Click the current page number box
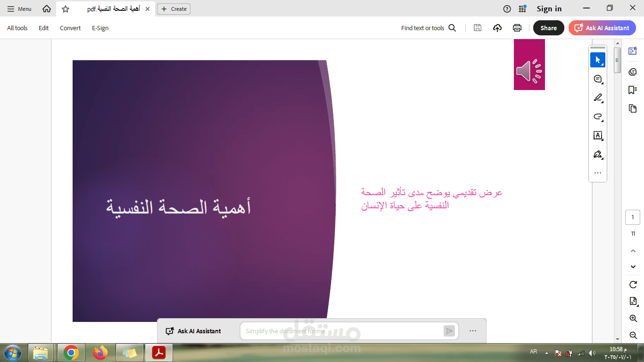 tap(633, 217)
